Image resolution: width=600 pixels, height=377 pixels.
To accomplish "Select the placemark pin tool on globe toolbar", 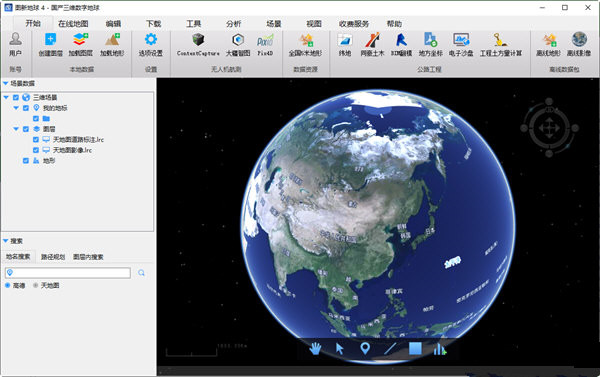I will 365,348.
